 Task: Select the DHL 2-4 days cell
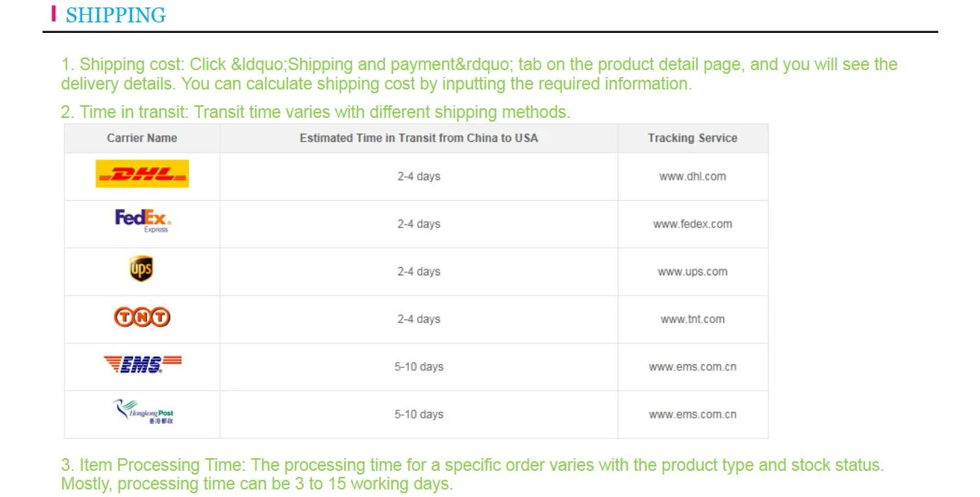[x=419, y=177]
